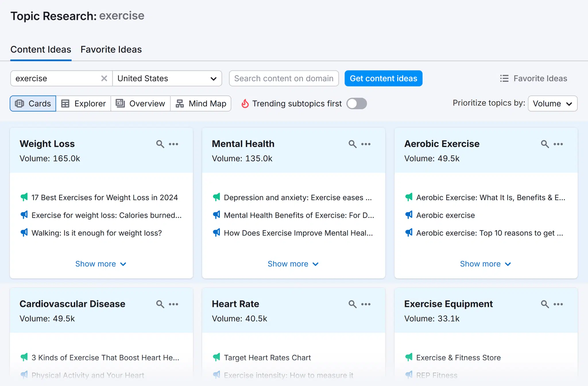Click the three-dot menu on Aerobic Exercise card
The height and width of the screenshot is (386, 588).
(558, 144)
